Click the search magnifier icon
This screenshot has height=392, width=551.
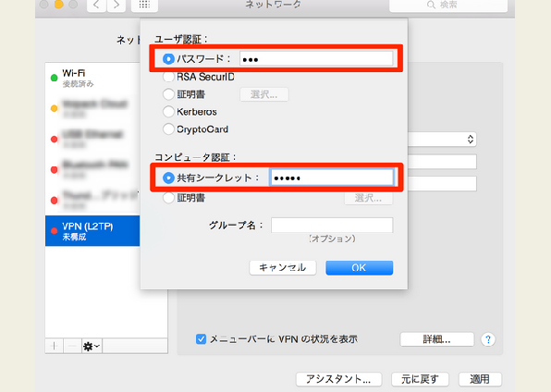point(431,5)
